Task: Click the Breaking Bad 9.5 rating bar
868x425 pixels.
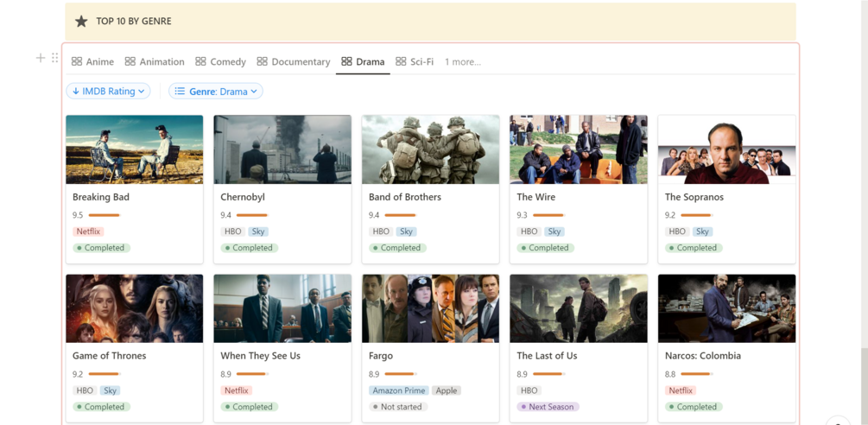Action: point(105,215)
